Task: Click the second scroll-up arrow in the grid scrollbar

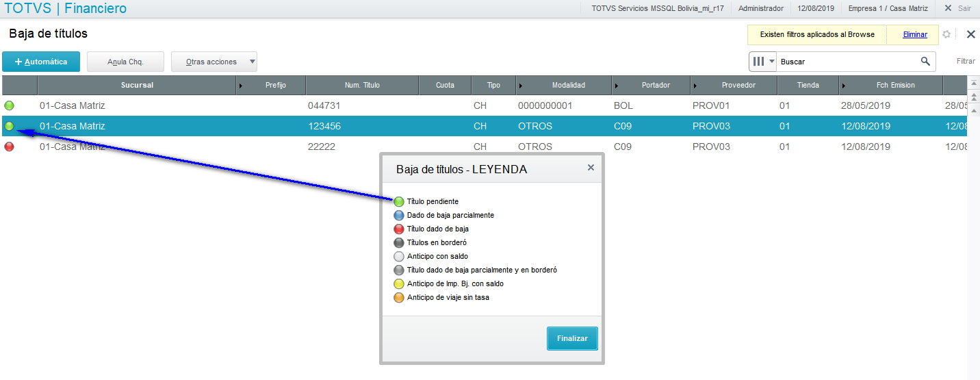Action: [x=974, y=95]
